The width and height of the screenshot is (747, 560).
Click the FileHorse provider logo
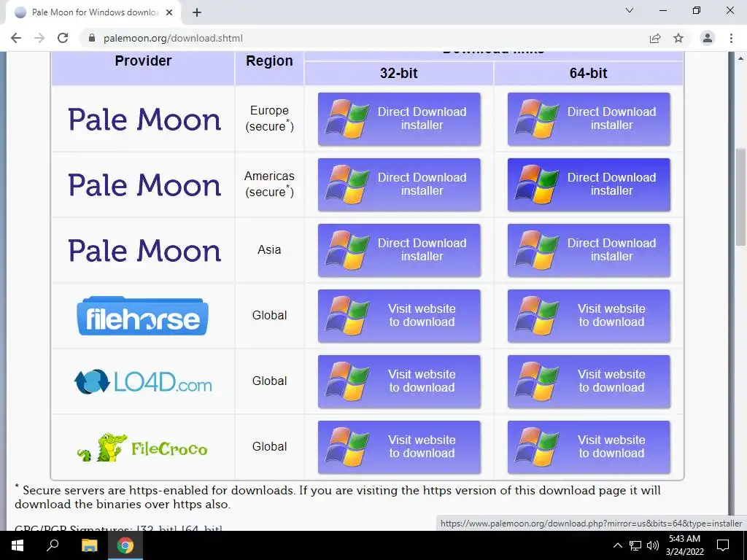tap(142, 316)
